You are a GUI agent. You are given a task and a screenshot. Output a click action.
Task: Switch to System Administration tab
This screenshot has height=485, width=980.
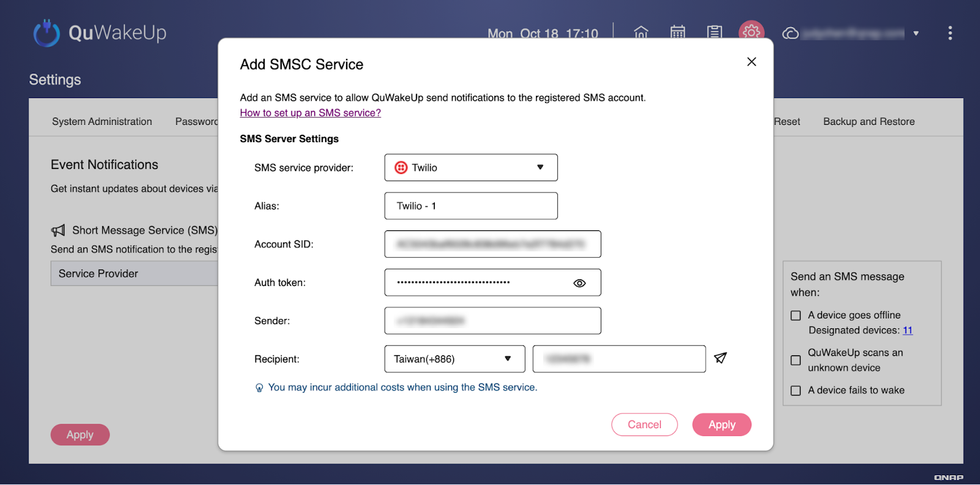coord(102,121)
